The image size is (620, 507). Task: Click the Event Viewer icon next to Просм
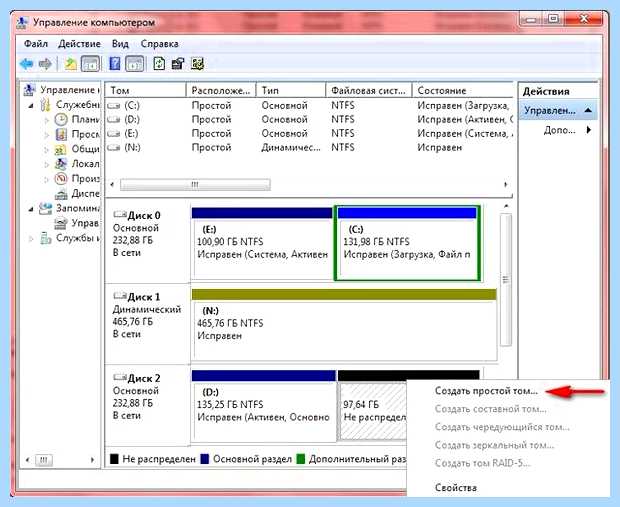[61, 134]
